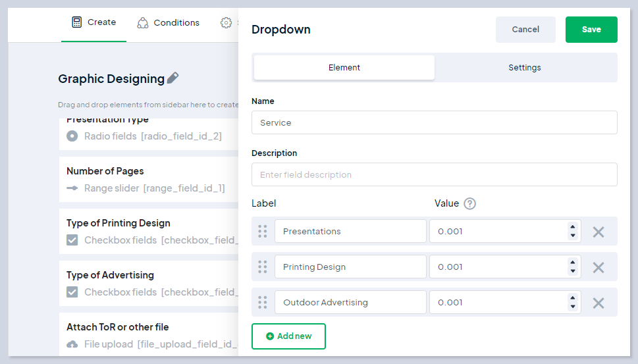Click Type of Printing Design checkbox icon

tap(72, 240)
